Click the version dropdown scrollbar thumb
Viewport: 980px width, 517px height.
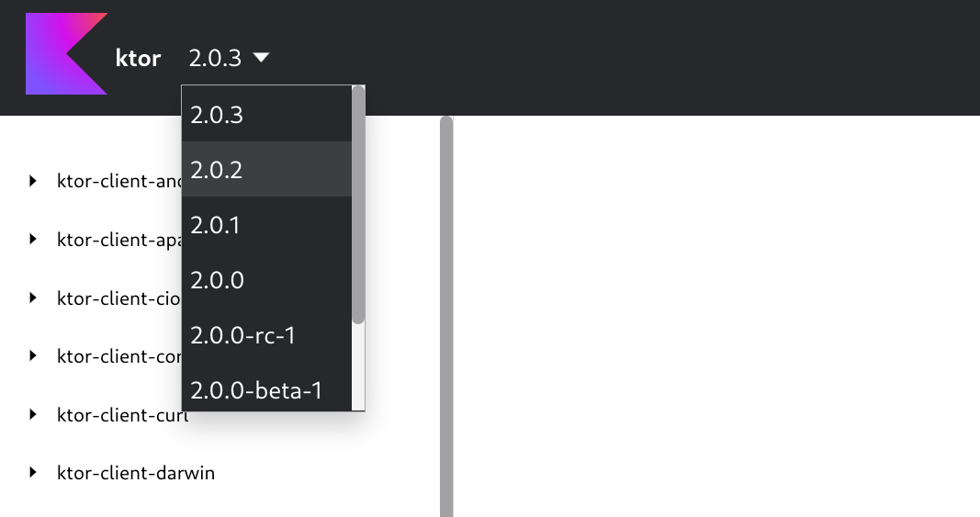coord(358,204)
